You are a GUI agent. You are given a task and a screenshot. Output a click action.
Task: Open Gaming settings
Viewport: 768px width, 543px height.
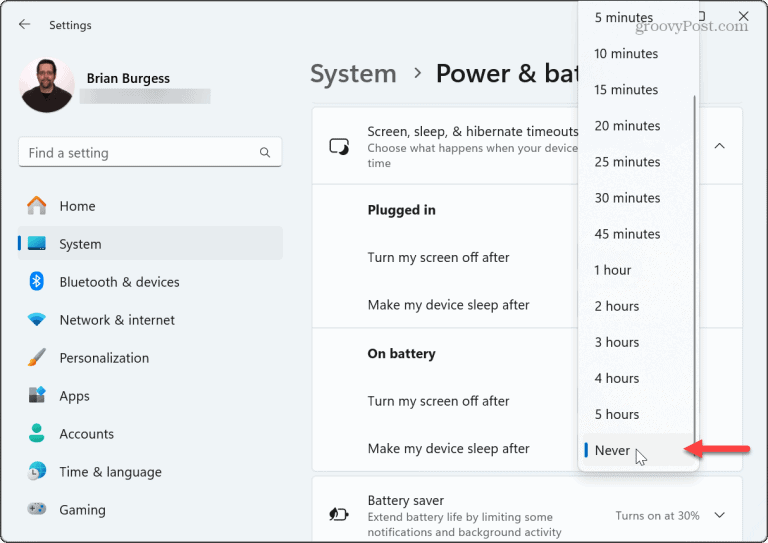coord(150,509)
